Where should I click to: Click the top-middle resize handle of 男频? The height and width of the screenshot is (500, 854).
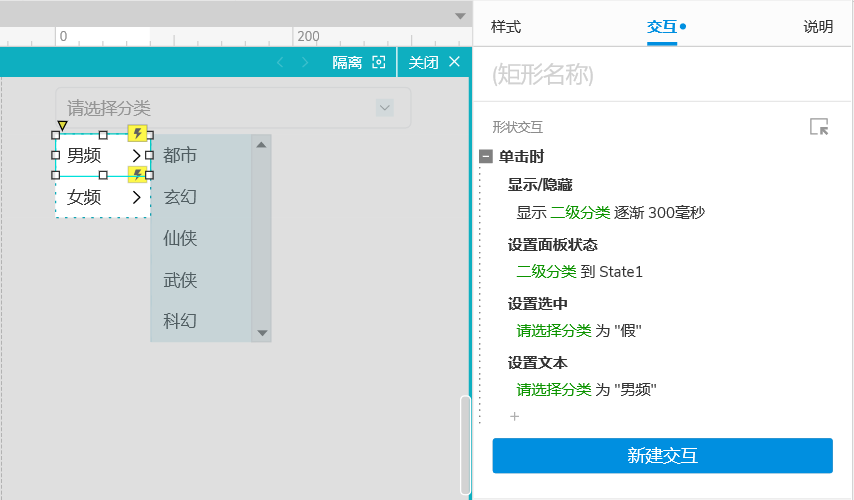click(x=103, y=135)
